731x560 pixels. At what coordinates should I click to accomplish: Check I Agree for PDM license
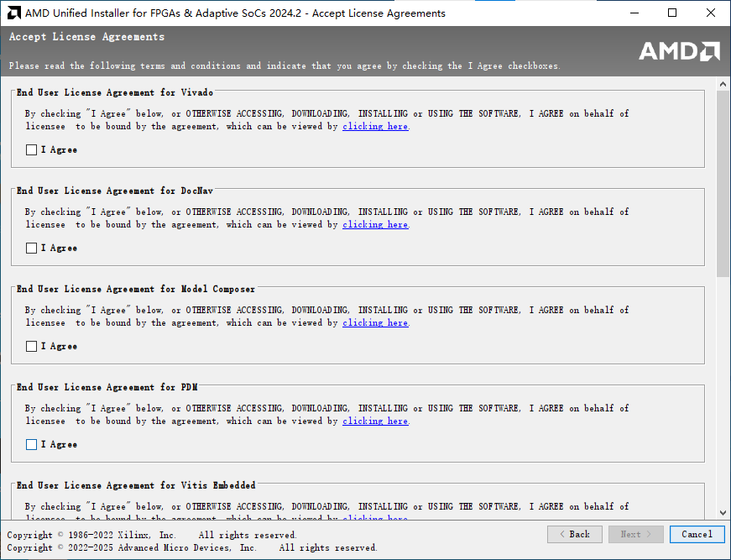point(31,445)
